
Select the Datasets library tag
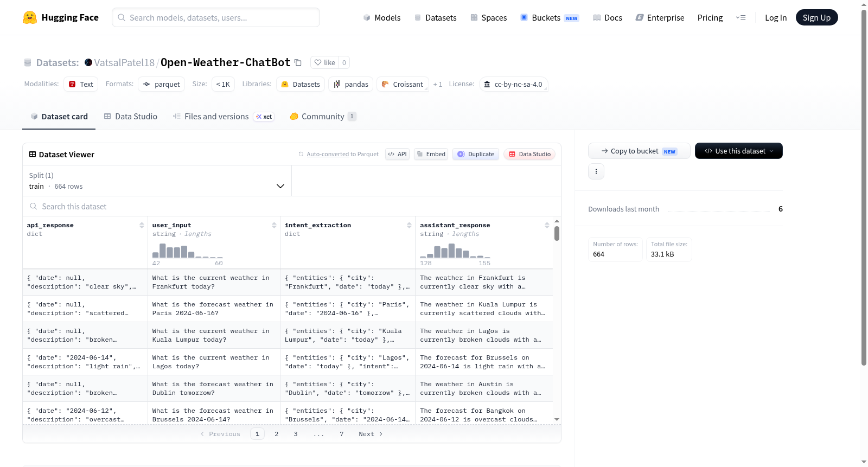pyautogui.click(x=301, y=84)
